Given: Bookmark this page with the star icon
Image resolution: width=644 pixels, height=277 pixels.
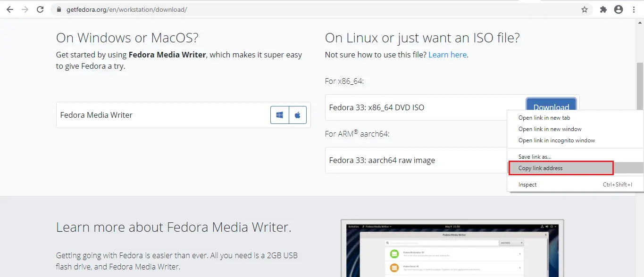Looking at the screenshot, I should (x=584, y=9).
